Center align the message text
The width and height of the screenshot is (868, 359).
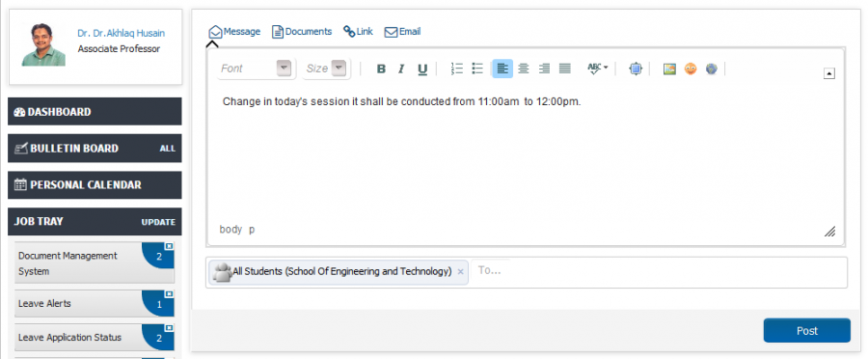click(x=523, y=69)
